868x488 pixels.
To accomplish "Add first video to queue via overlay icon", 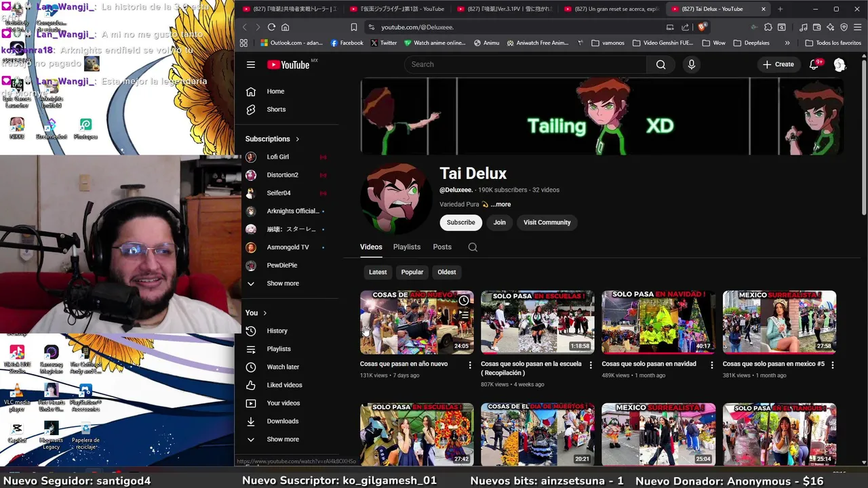I will pyautogui.click(x=464, y=315).
